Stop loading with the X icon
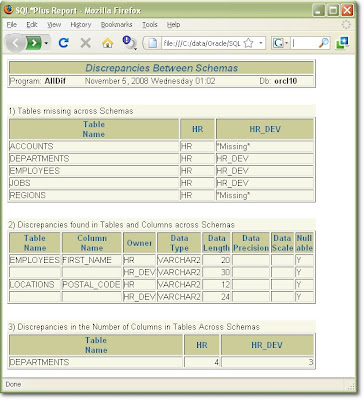This screenshot has height=400, width=364. pos(86,43)
